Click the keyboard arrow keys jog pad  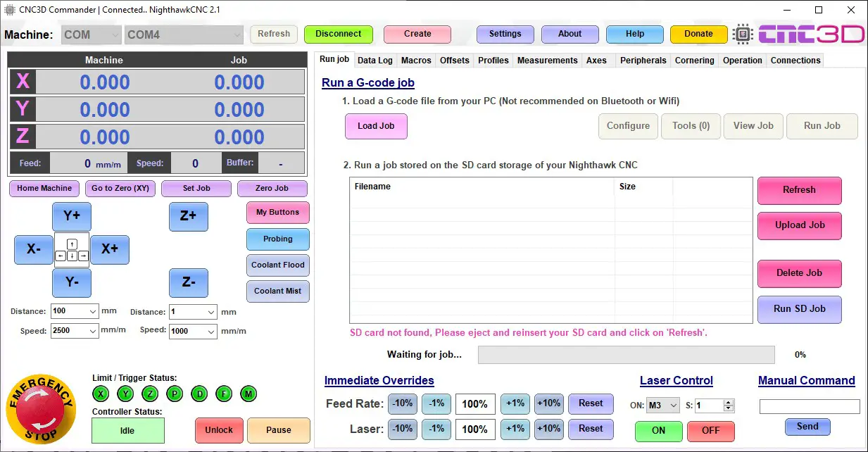click(72, 250)
